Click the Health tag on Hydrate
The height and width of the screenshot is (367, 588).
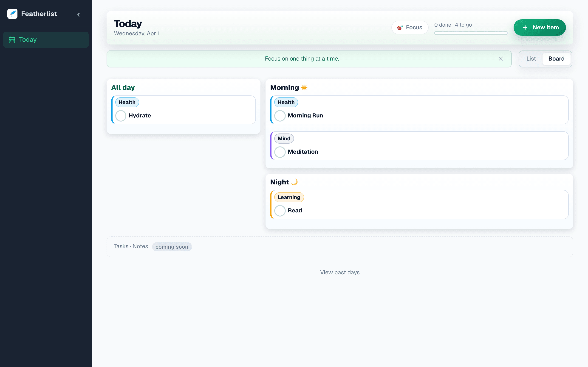coord(127,102)
